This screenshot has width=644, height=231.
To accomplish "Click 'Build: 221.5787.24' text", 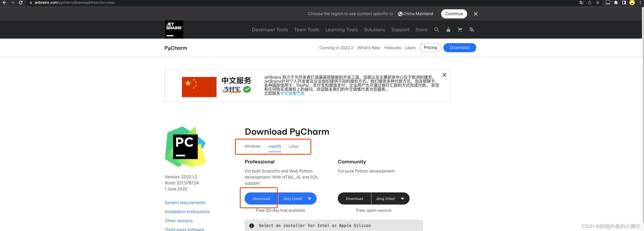I will coord(182,183).
